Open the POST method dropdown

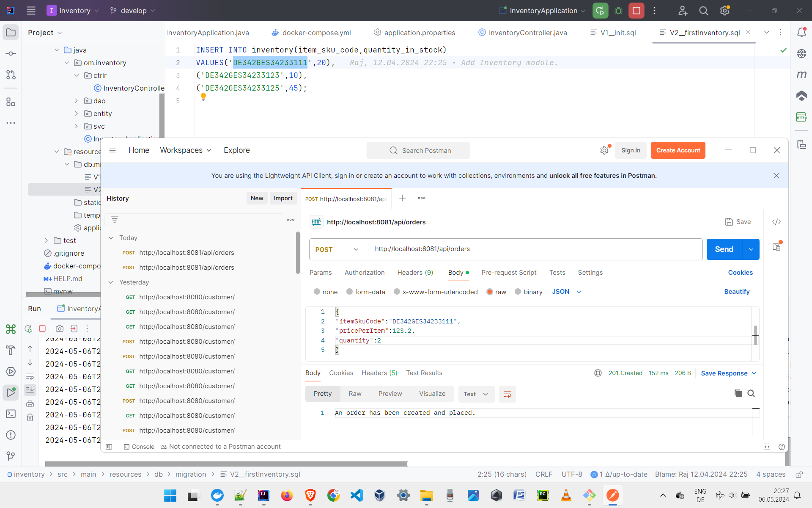[337, 249]
